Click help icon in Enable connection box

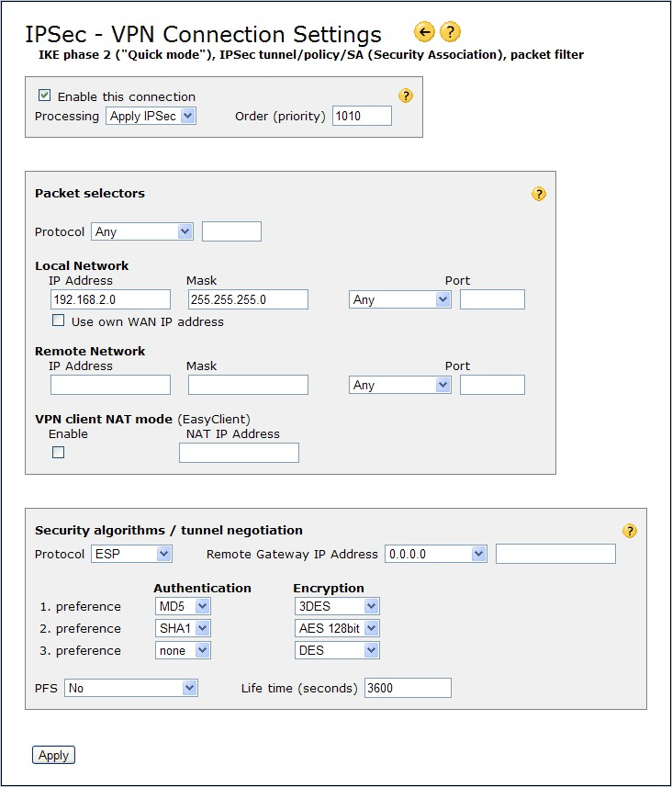pyautogui.click(x=406, y=96)
